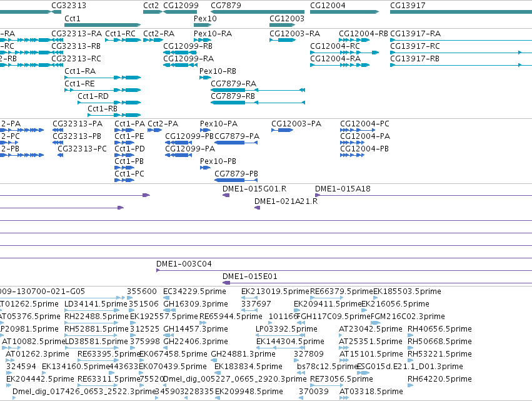Click transcript CG13917-RC label
The width and height of the screenshot is (532, 401).
[x=415, y=46]
